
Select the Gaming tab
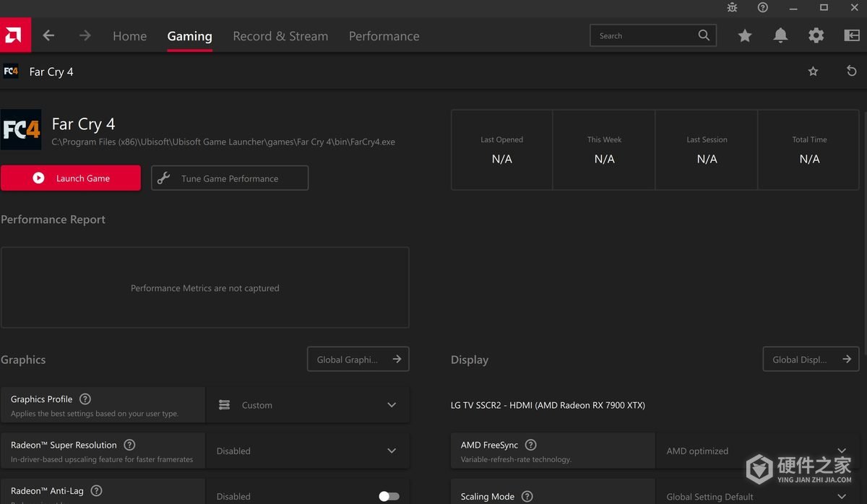pos(189,36)
